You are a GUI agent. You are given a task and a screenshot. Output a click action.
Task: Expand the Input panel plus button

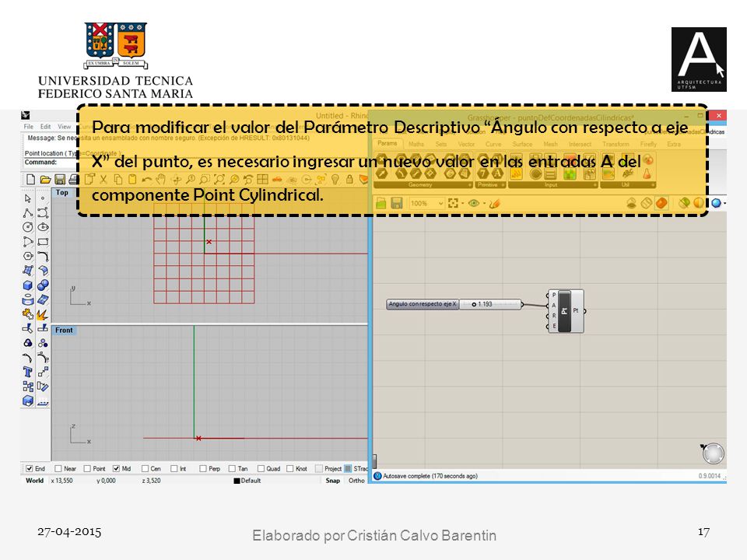(x=595, y=185)
